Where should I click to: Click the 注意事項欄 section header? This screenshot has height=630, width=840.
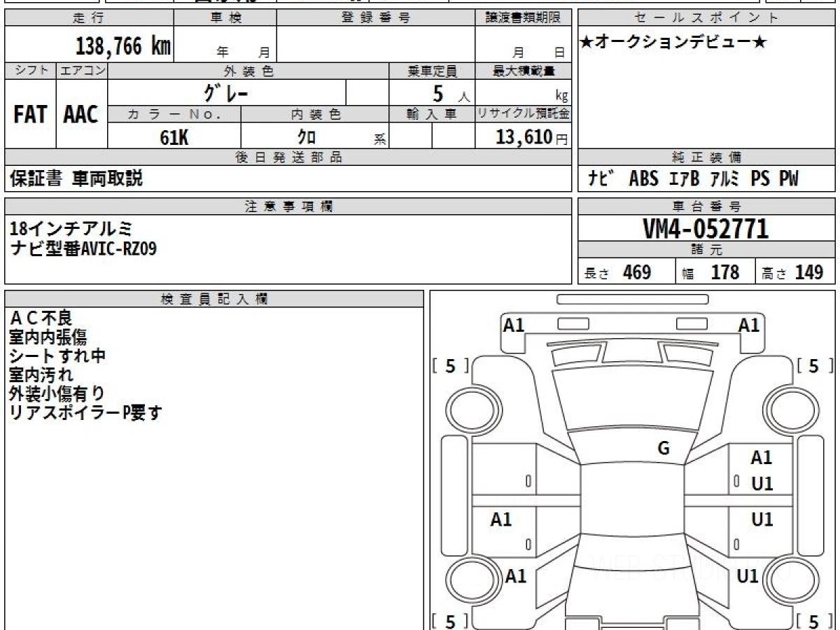click(288, 206)
